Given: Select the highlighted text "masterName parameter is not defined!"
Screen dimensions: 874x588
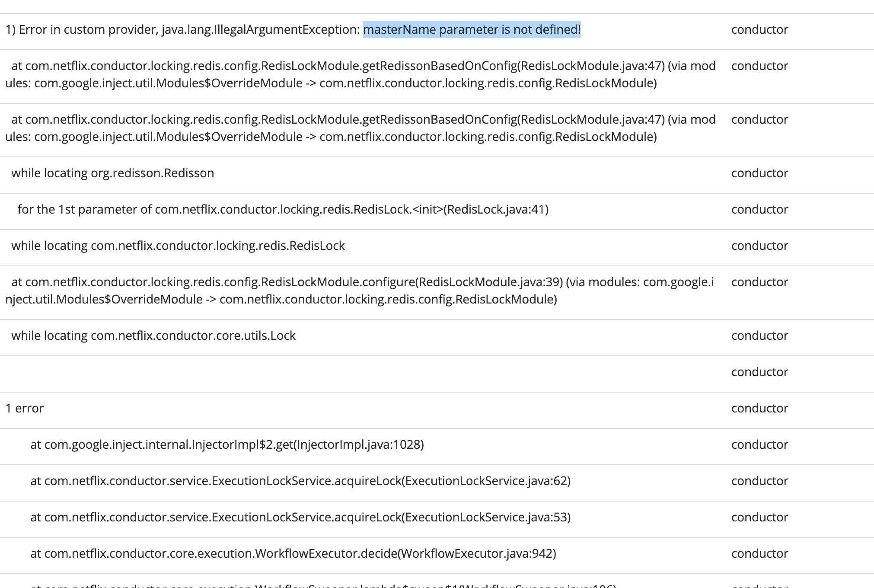Looking at the screenshot, I should pos(472,29).
